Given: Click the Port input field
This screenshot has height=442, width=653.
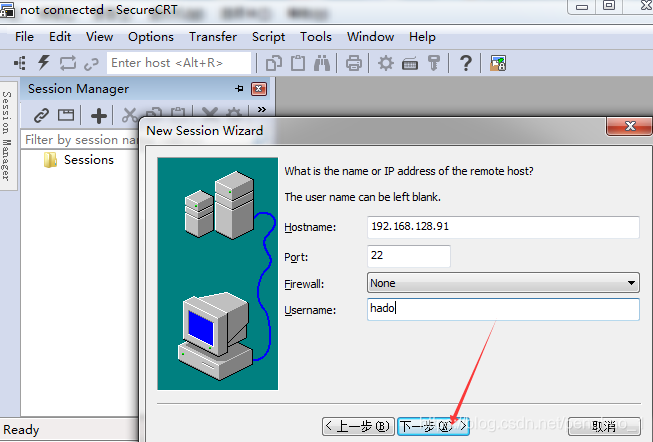Looking at the screenshot, I should [x=409, y=256].
